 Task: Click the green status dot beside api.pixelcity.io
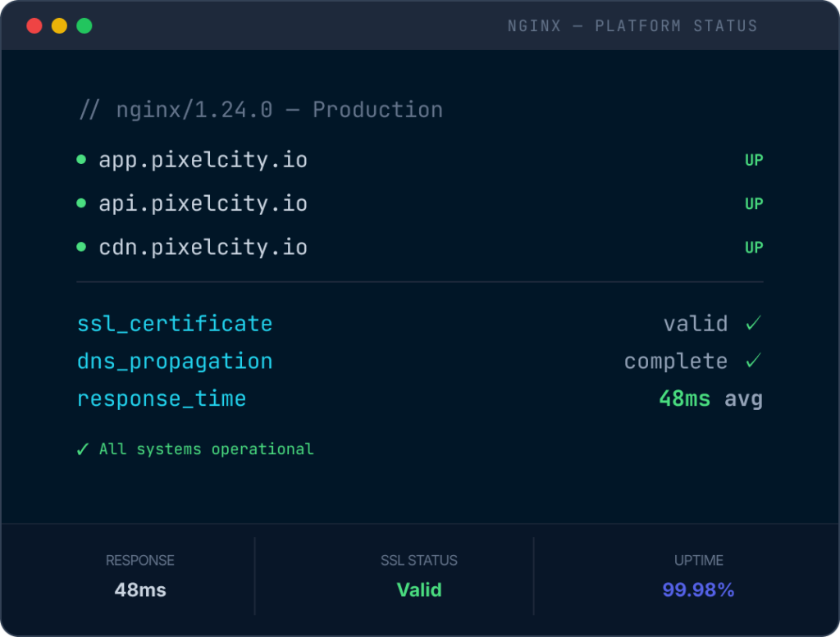click(x=81, y=202)
